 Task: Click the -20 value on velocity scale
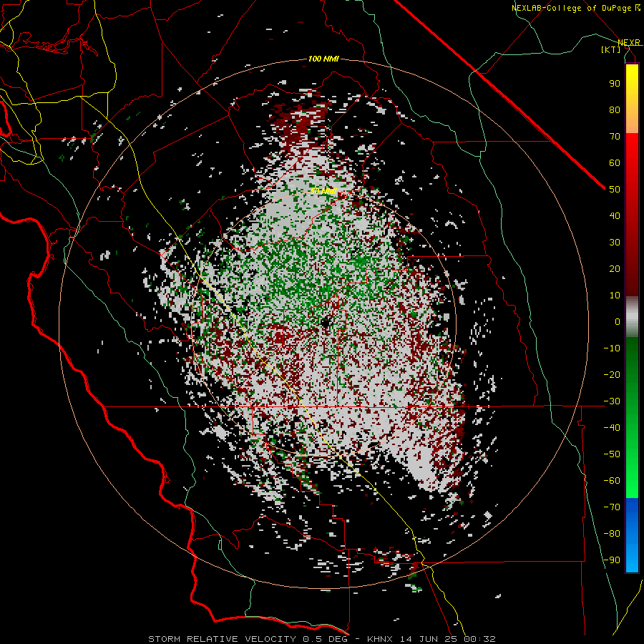tap(612, 375)
